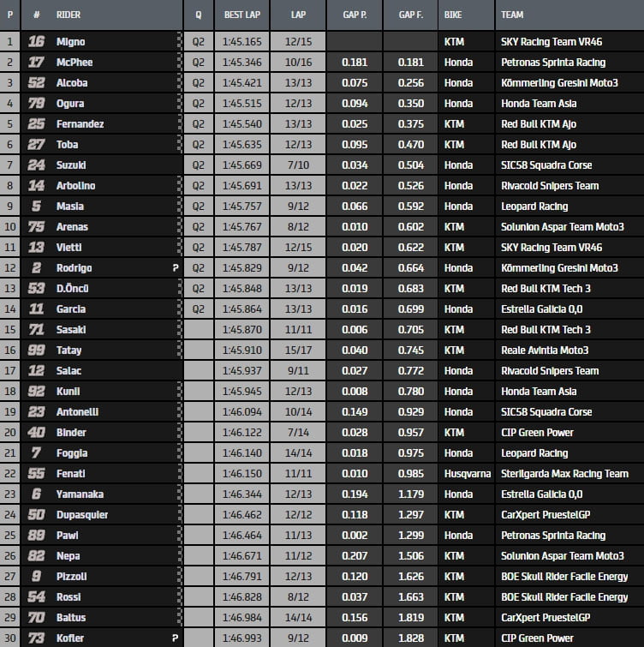Click the RIDER column header
The image size is (644, 647).
(x=68, y=15)
